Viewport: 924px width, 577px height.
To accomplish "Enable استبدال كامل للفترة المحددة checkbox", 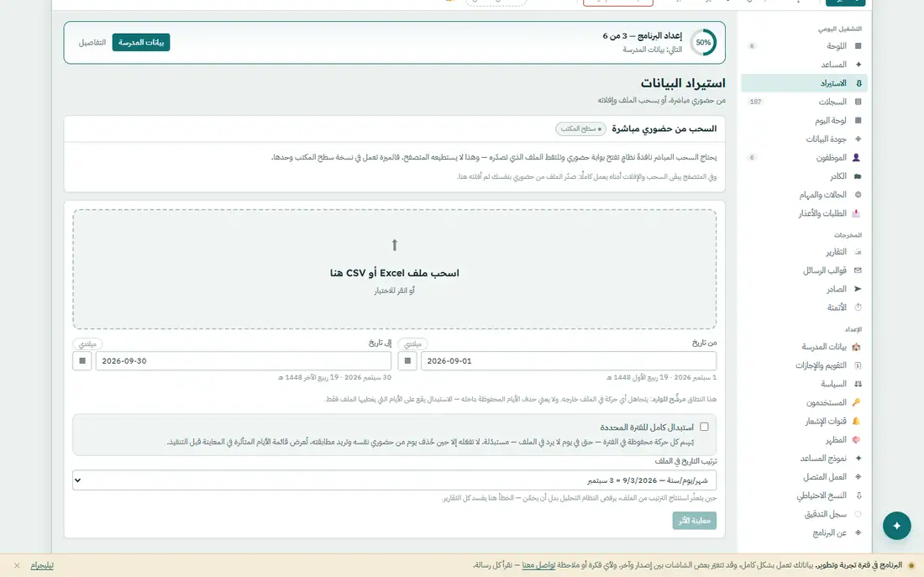I will click(x=704, y=427).
